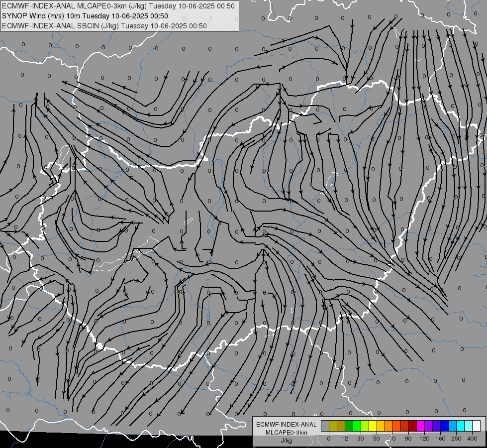Click the legend scale value 120

424,439
